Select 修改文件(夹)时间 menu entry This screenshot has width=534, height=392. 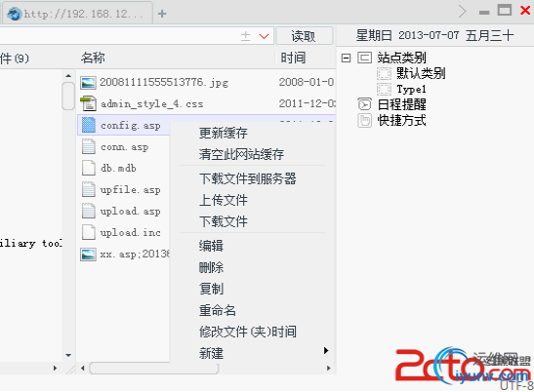(x=248, y=332)
